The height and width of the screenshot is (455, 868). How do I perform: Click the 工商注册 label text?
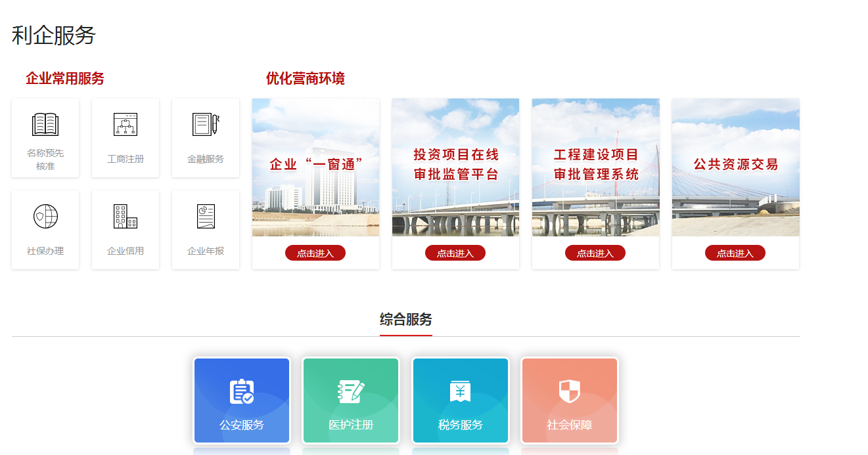tap(126, 159)
